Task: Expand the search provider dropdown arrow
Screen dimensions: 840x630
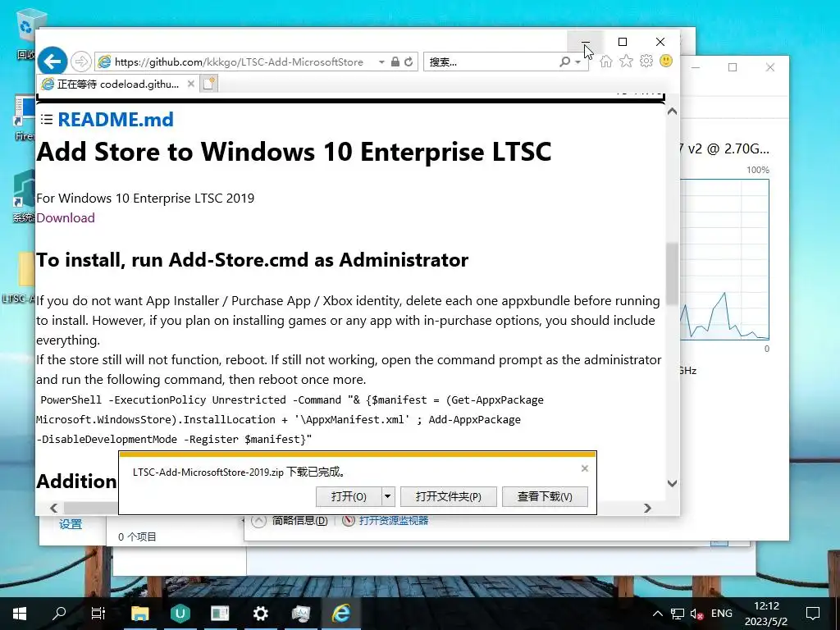Action: coord(578,62)
